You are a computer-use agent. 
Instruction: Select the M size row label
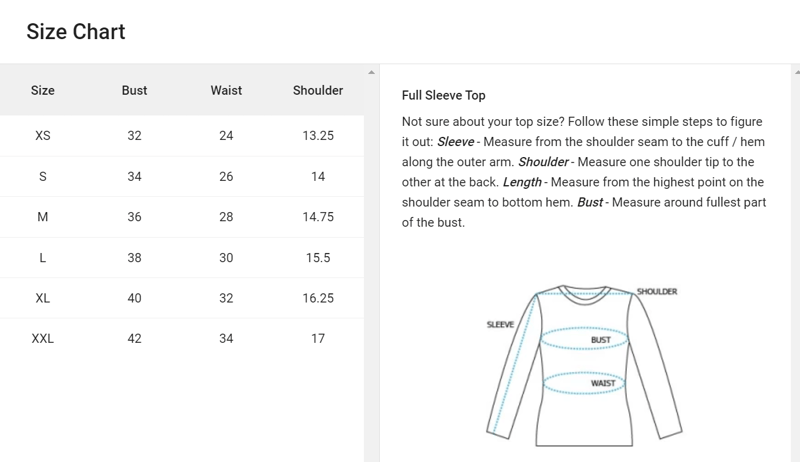43,217
